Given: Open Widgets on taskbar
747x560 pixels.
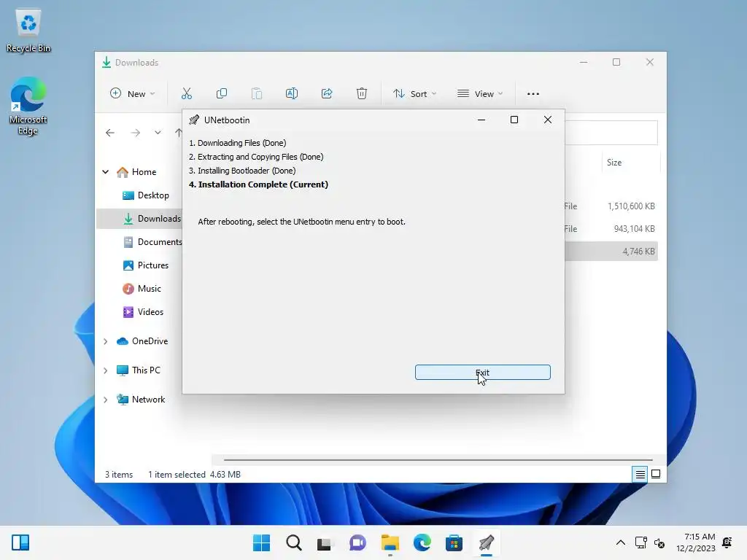Looking at the screenshot, I should click(x=20, y=542).
